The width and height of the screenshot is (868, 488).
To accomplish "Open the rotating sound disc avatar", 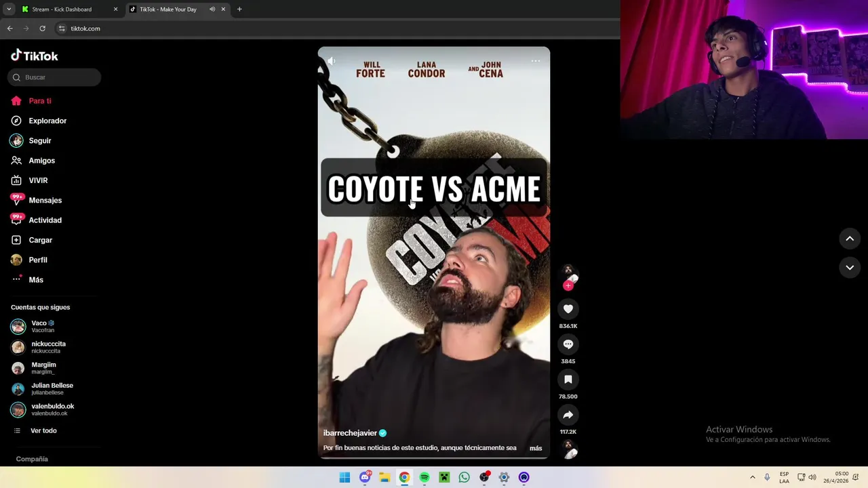I will (568, 450).
